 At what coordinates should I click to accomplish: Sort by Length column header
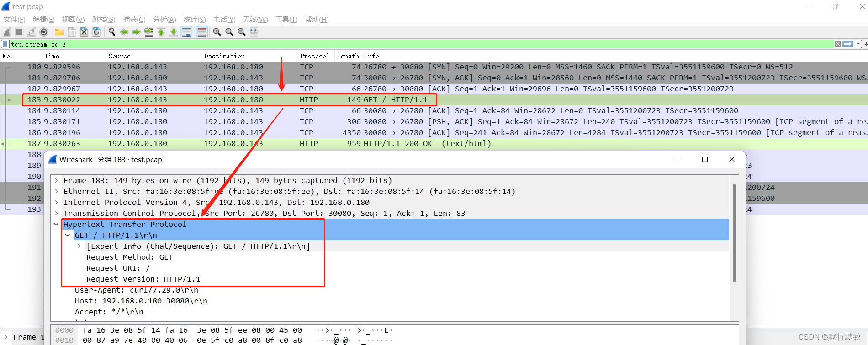(x=348, y=56)
